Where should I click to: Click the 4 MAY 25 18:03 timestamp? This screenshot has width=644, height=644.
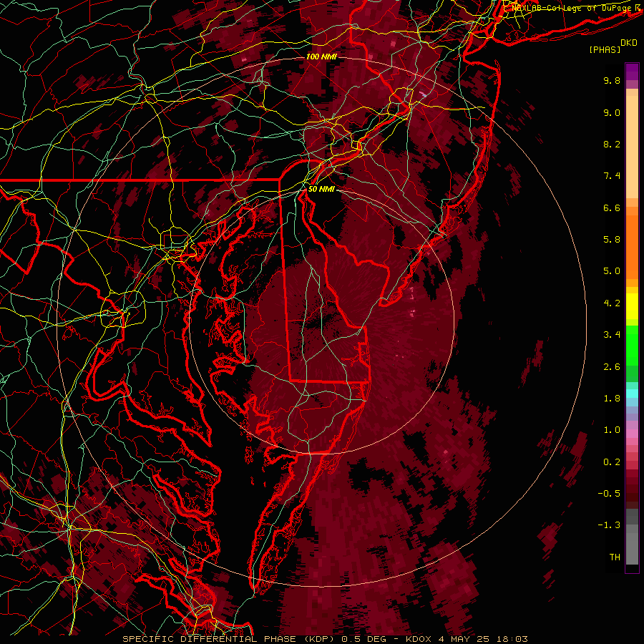click(x=482, y=639)
